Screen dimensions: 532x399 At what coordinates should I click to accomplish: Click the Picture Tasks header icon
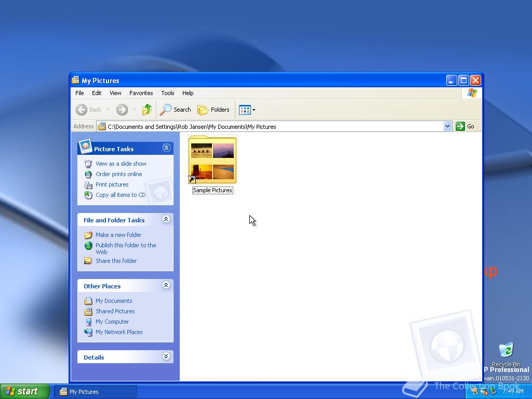(85, 146)
